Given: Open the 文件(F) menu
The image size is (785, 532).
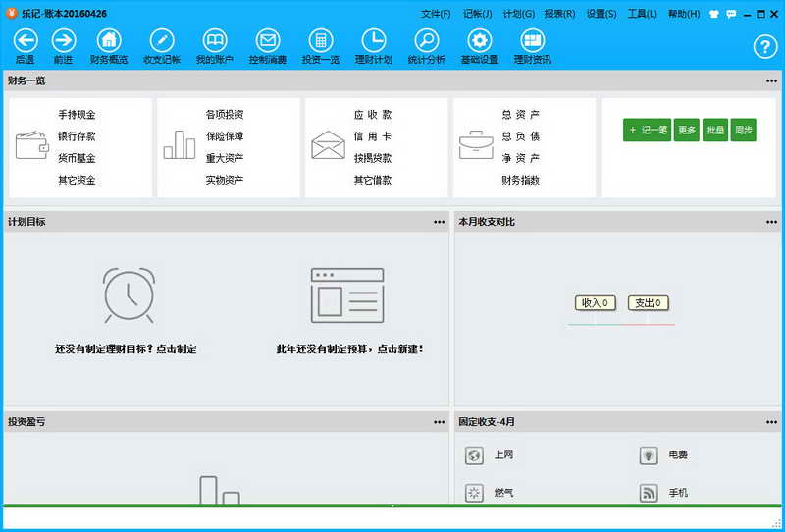Looking at the screenshot, I should [x=436, y=14].
